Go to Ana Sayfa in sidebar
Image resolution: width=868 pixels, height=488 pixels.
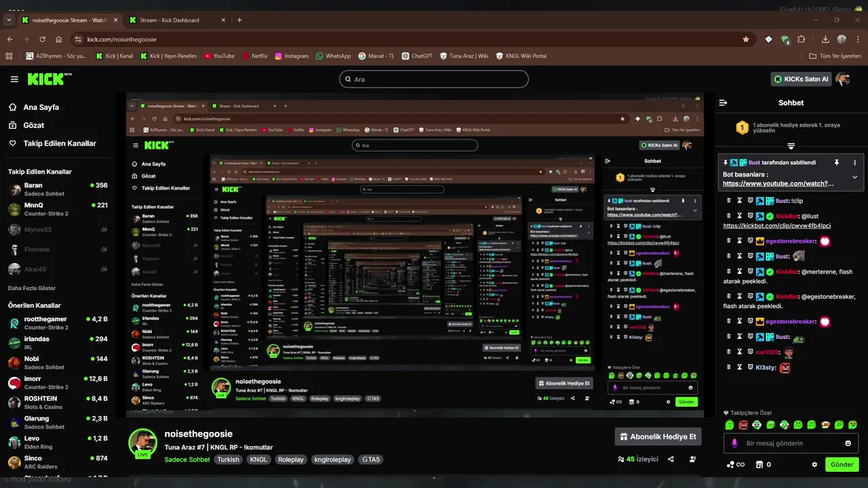[41, 107]
